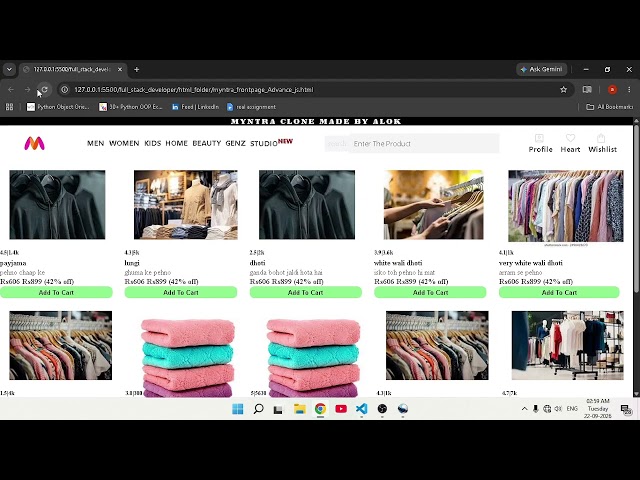Image resolution: width=640 pixels, height=480 pixels.
Task: Go forward in browser history
Action: coord(27,89)
